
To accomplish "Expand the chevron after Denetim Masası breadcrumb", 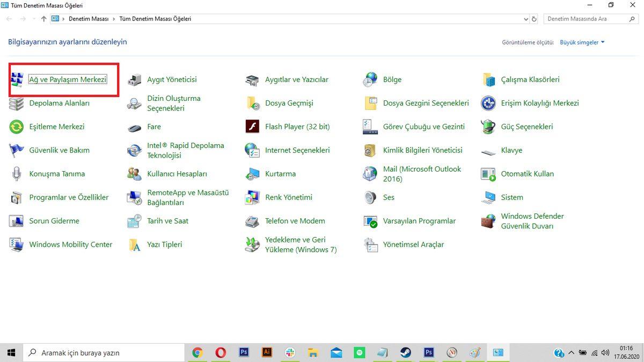I will tap(113, 19).
